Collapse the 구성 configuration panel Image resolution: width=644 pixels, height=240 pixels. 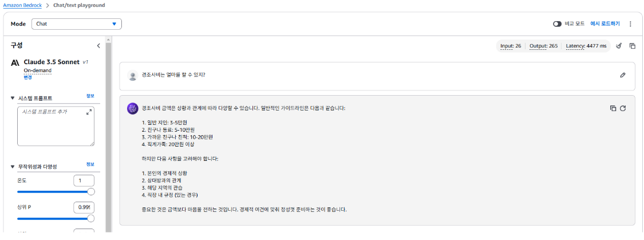[98, 46]
